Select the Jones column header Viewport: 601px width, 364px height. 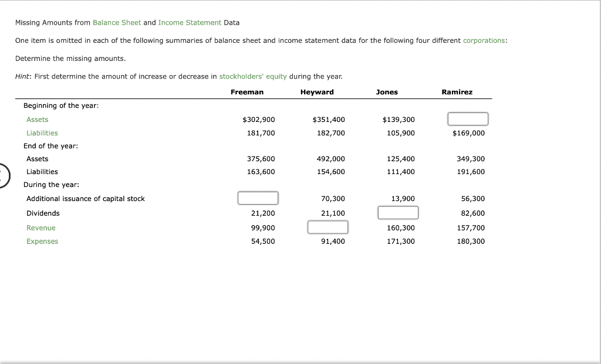387,91
